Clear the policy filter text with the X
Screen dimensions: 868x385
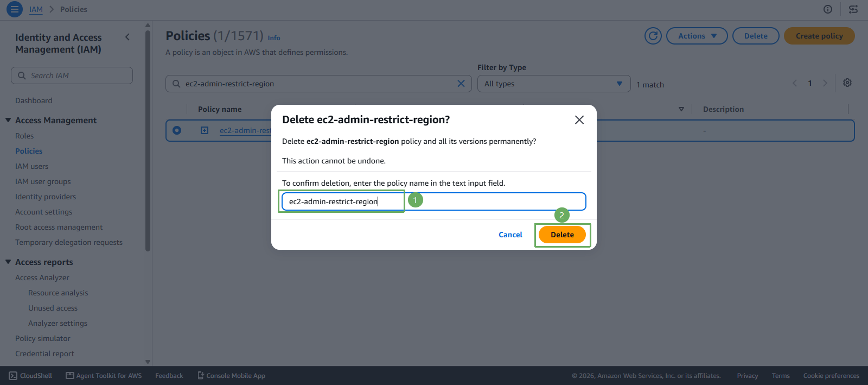[x=461, y=84]
